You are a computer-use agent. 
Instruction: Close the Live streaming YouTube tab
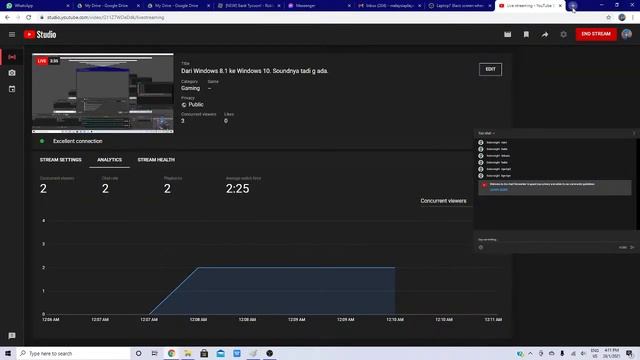(x=560, y=6)
